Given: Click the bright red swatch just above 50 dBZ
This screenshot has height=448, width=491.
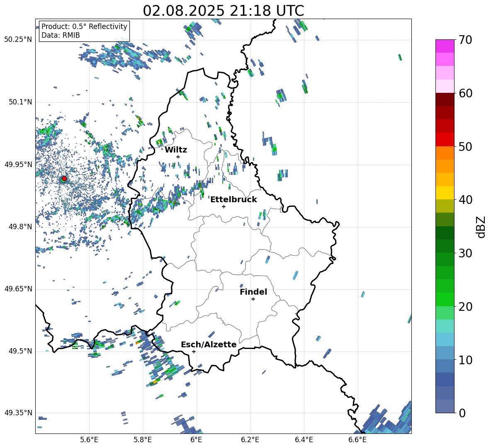Looking at the screenshot, I should 445,140.
